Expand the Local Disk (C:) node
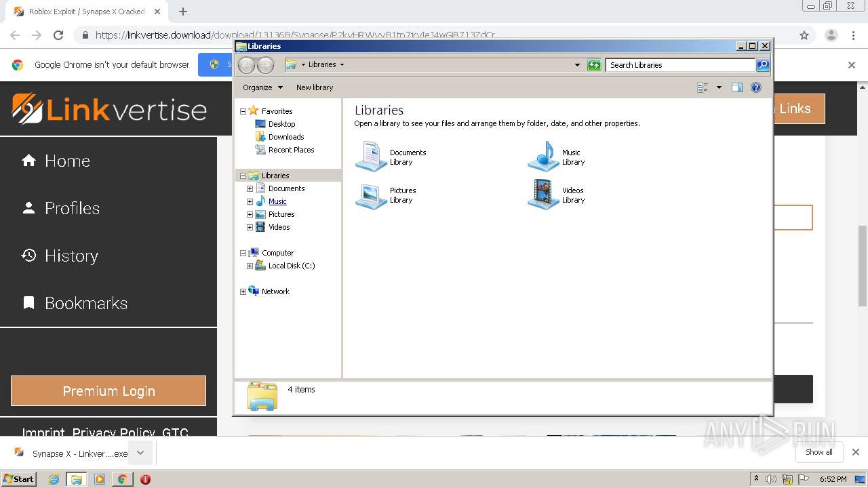This screenshot has height=488, width=868. tap(250, 266)
